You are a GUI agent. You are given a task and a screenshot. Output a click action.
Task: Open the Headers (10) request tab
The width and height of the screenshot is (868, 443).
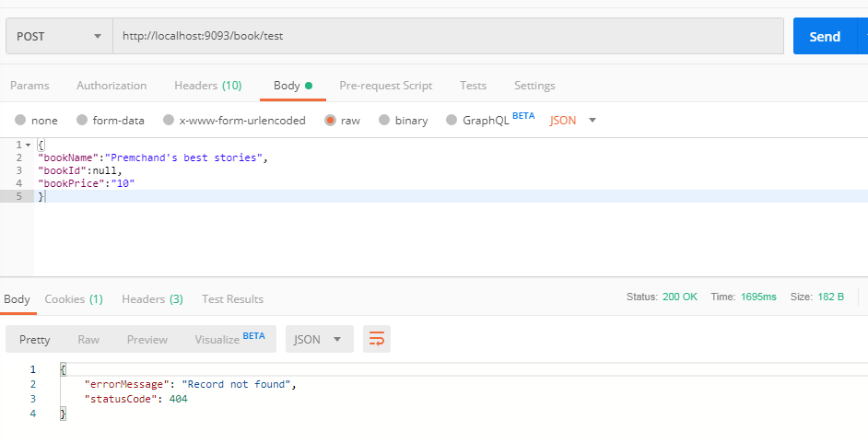point(207,86)
